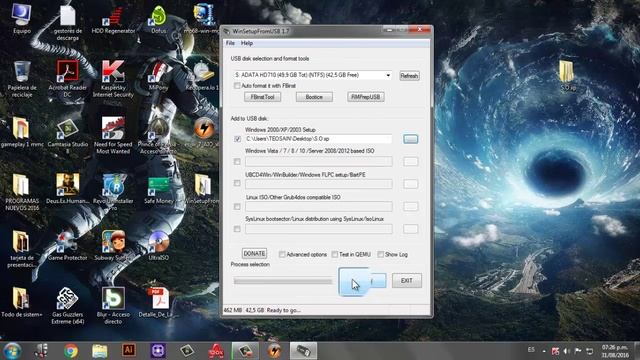Launch Camtasia Studio 8 shortcut
This screenshot has height=360, width=640.
pos(67,136)
